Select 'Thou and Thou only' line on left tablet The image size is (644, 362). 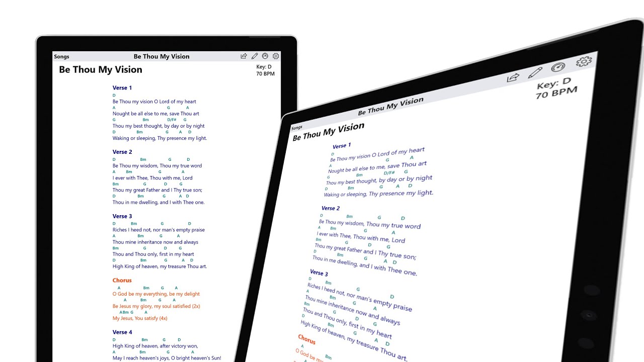153,254
